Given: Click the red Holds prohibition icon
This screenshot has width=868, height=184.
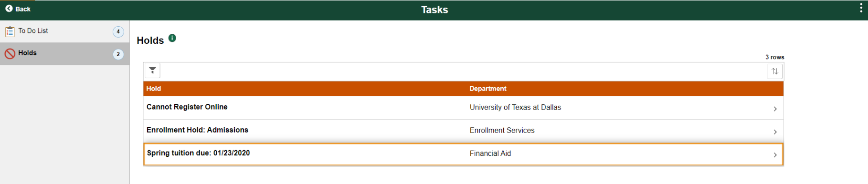Looking at the screenshot, I should 10,54.
